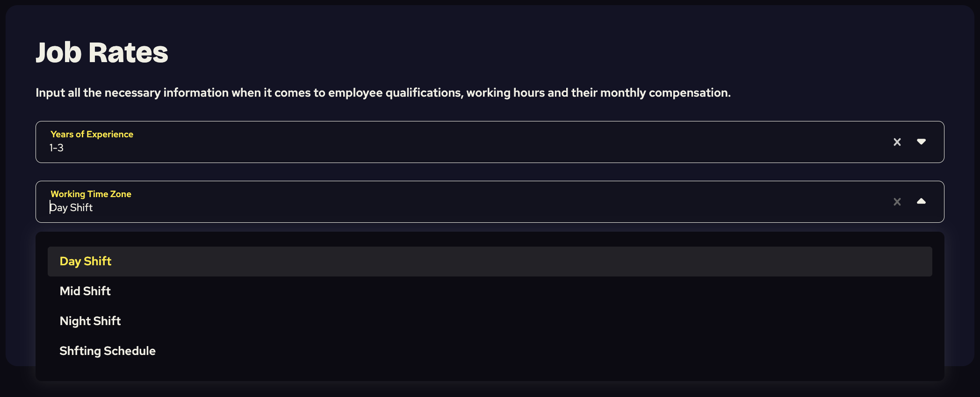Screen dimensions: 980x397
Task: Clear the Working Time Zone selection
Action: pyautogui.click(x=897, y=202)
